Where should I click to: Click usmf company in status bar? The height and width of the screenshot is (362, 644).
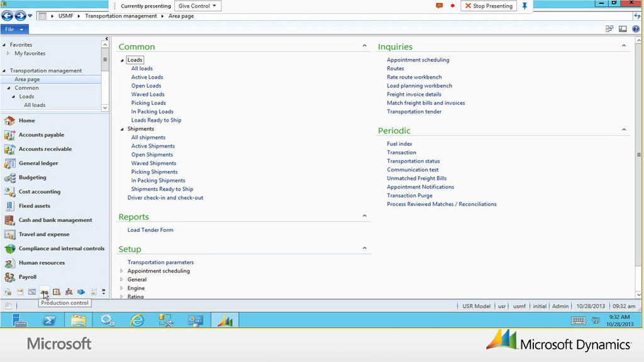519,306
